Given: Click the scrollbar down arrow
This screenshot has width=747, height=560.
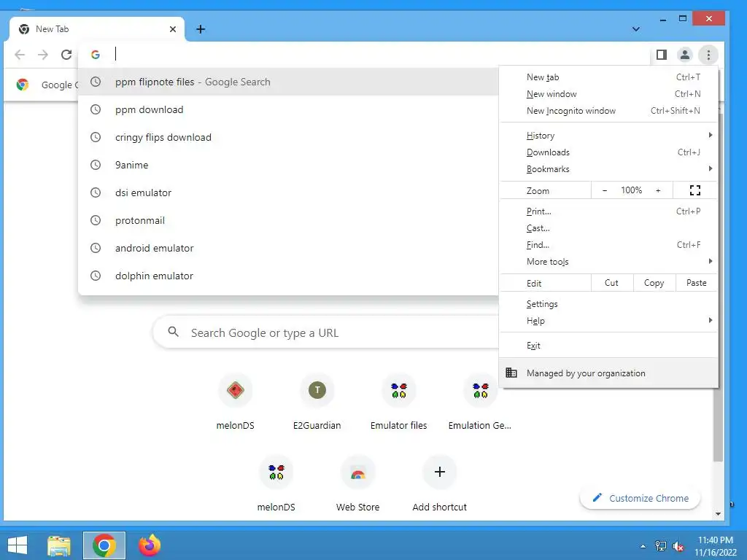Looking at the screenshot, I should 718,514.
